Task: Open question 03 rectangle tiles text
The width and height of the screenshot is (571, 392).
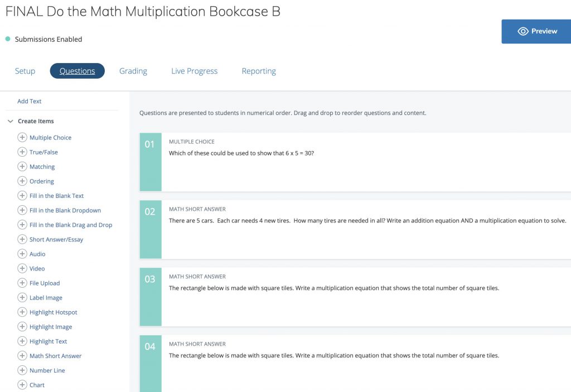Action: point(334,288)
